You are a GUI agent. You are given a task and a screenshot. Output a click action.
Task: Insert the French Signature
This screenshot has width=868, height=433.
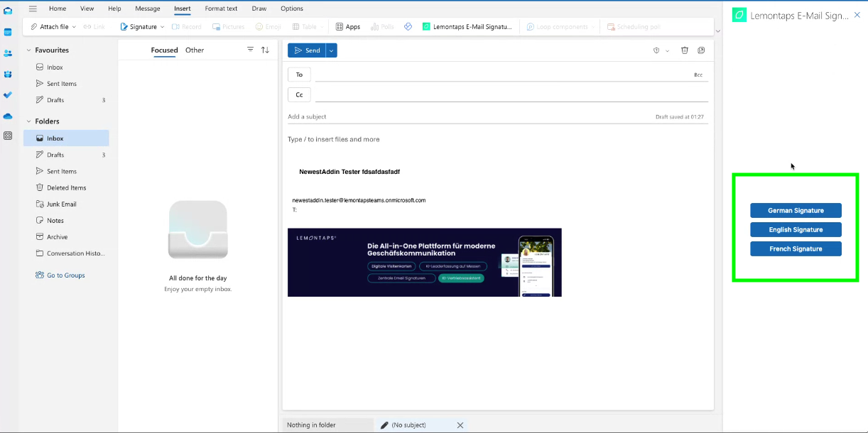click(x=796, y=248)
